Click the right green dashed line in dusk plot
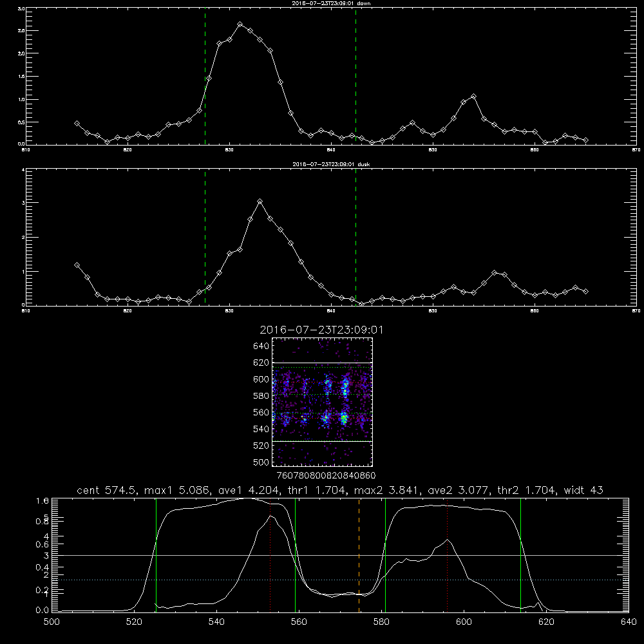This screenshot has height=644, width=644. click(355, 238)
